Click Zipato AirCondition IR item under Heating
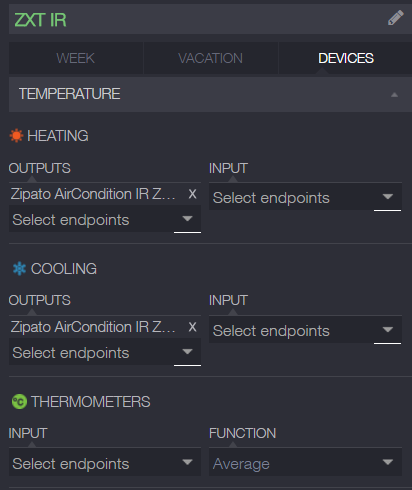The image size is (412, 490). coord(93,194)
